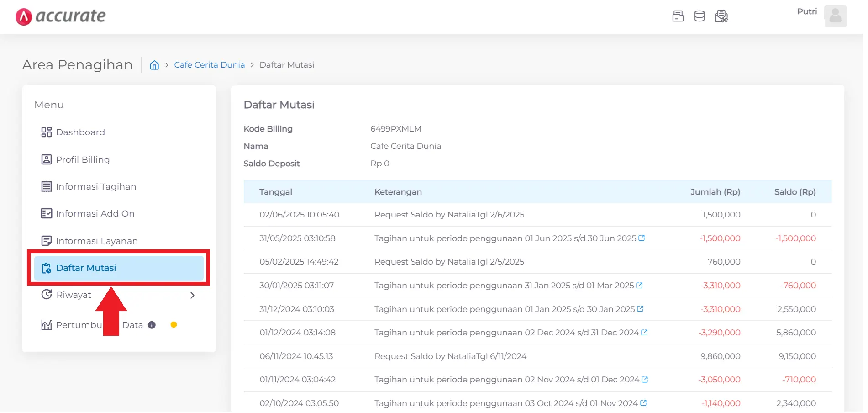Click the Accurate logo
The width and height of the screenshot is (868, 413).
click(61, 16)
